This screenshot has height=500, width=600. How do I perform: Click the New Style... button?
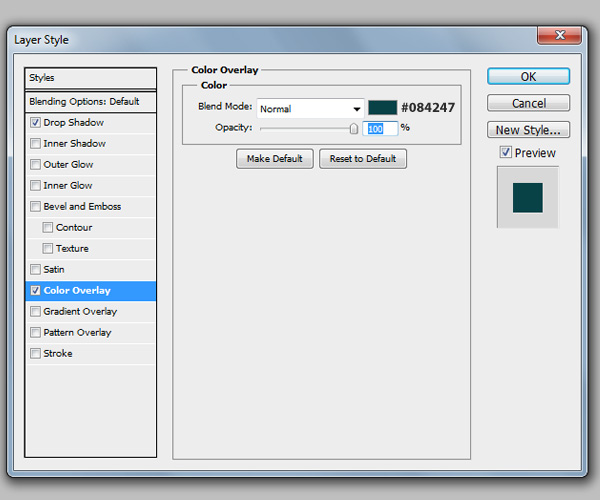click(x=528, y=130)
